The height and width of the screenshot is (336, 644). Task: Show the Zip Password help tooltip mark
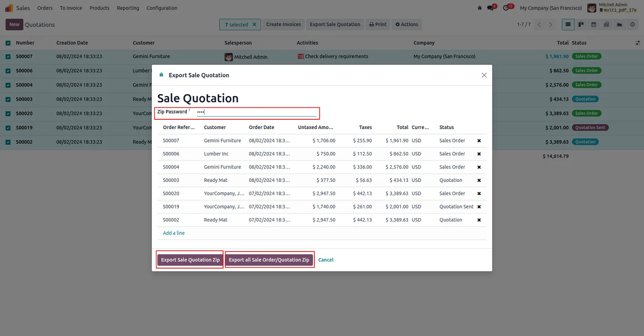(189, 110)
